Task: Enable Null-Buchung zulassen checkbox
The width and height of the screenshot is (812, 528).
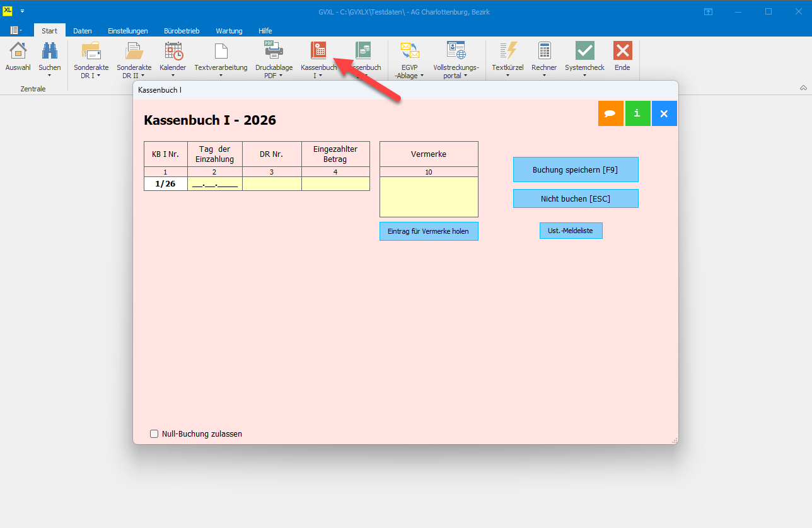Action: click(154, 433)
